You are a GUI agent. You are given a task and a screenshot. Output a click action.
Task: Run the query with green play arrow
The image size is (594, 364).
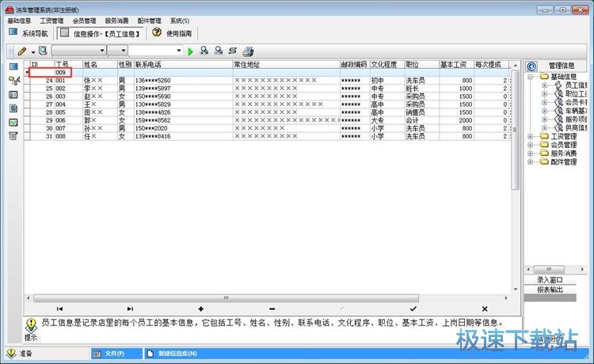coord(190,51)
